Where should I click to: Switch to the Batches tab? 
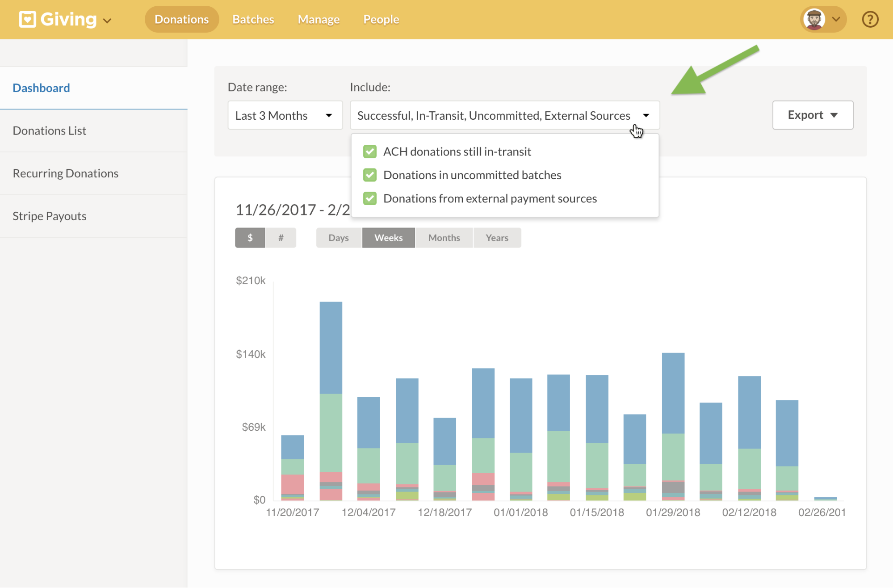click(252, 19)
